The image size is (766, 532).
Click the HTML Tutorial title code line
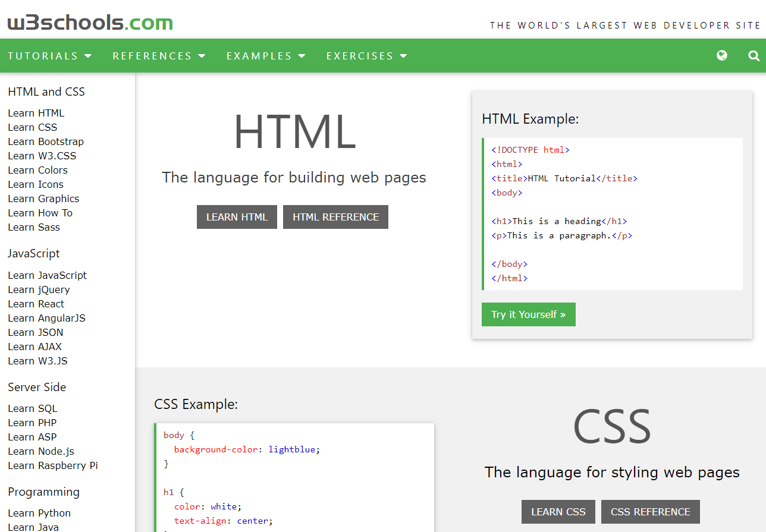tap(564, 178)
